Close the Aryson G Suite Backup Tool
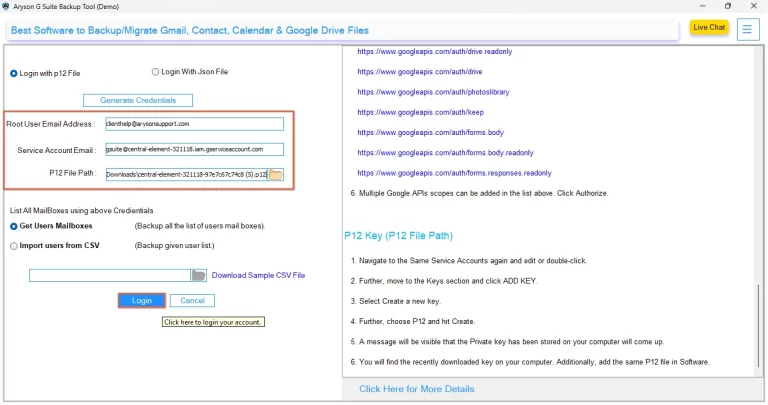 [x=754, y=6]
